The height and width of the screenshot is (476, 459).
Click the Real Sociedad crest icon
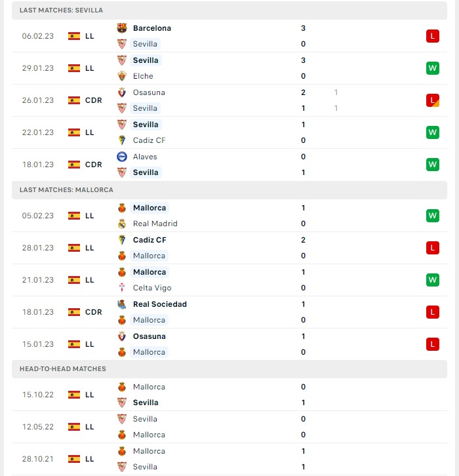click(122, 304)
